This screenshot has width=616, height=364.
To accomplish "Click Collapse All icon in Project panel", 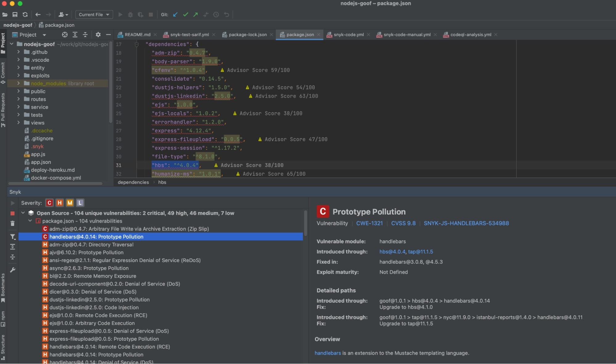I will click(85, 35).
